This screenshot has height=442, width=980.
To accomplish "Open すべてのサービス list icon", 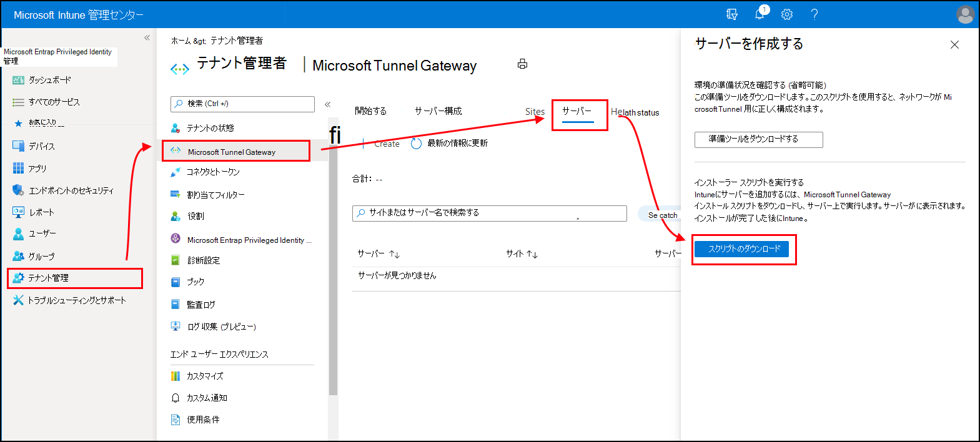I will click(18, 102).
